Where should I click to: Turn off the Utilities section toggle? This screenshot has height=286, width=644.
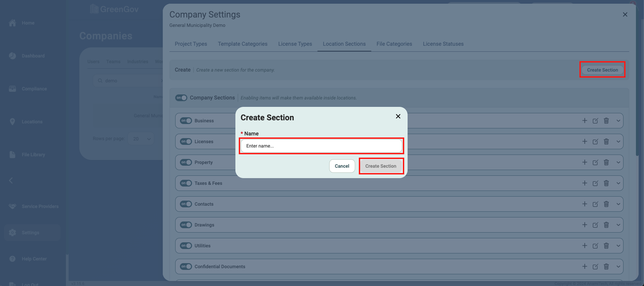tap(186, 246)
